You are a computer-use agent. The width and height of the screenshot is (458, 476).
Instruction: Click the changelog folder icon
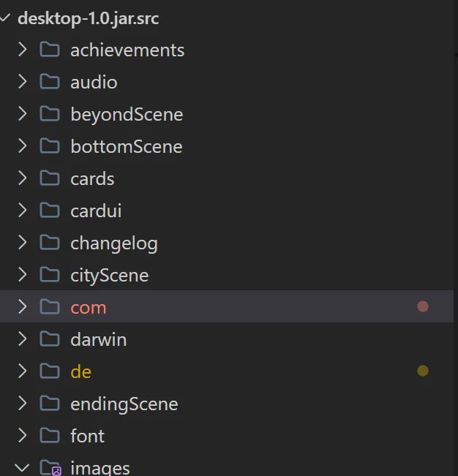pyautogui.click(x=50, y=243)
